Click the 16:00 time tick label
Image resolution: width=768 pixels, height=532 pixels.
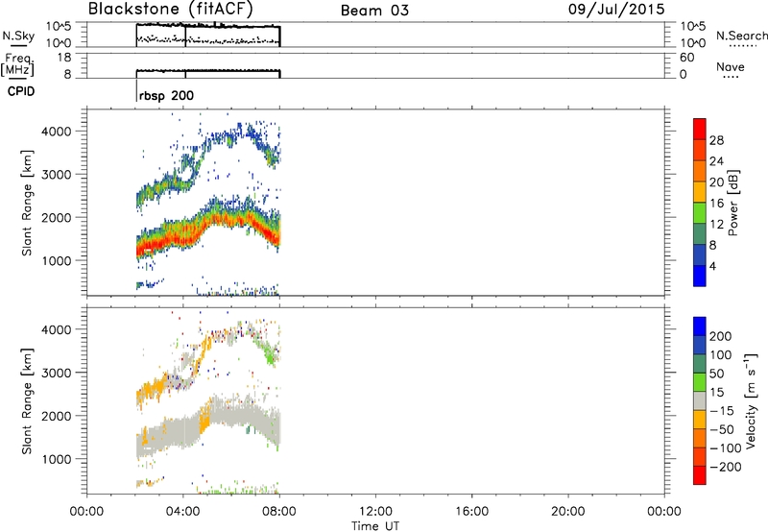coord(471,512)
